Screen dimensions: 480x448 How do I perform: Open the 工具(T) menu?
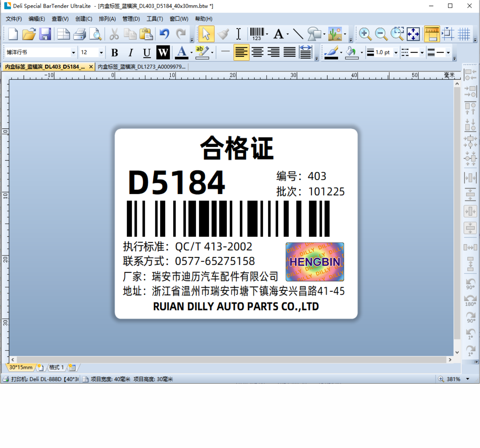[155, 19]
